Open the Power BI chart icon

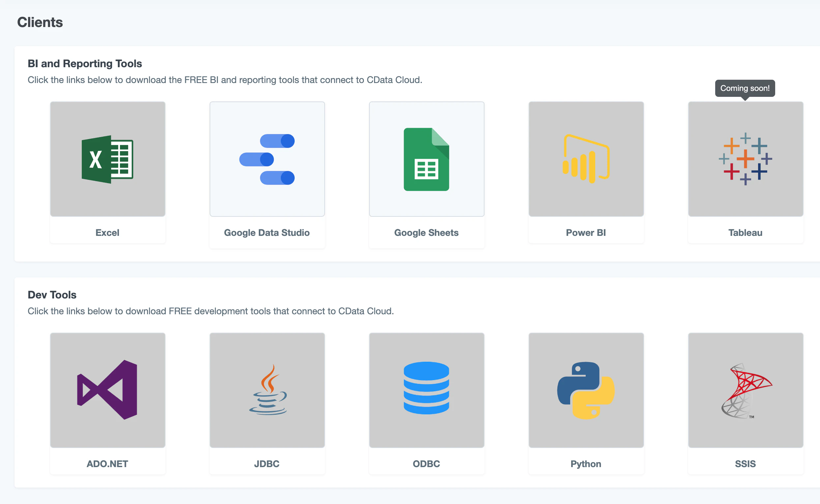click(586, 159)
